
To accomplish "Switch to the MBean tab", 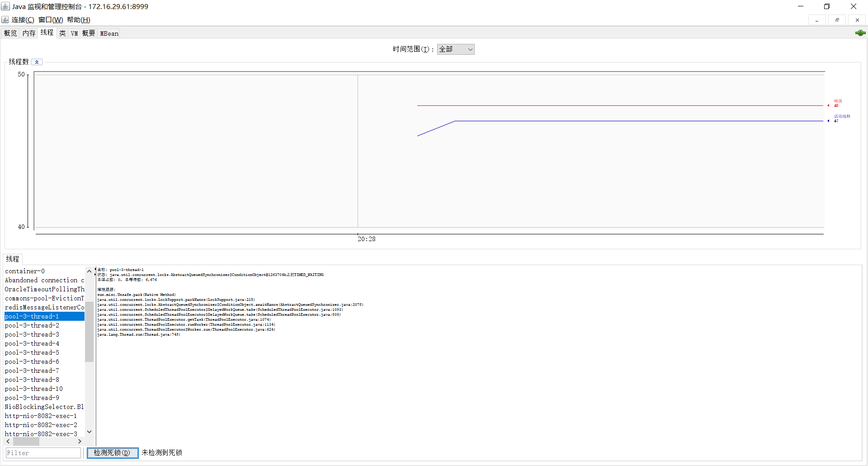I will [x=109, y=33].
